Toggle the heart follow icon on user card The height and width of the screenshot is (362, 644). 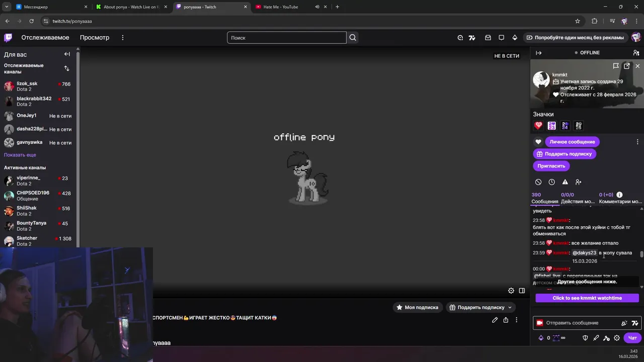538,142
